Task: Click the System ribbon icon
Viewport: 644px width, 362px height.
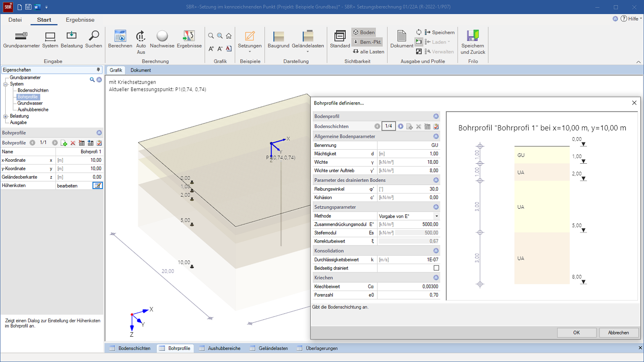Action: coord(50,39)
